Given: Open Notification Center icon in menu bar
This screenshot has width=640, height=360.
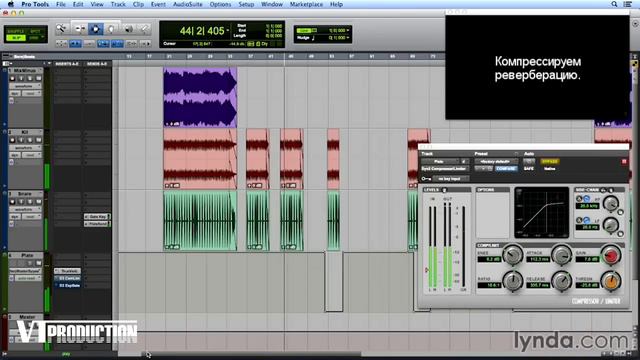Looking at the screenshot, I should pos(628,4).
